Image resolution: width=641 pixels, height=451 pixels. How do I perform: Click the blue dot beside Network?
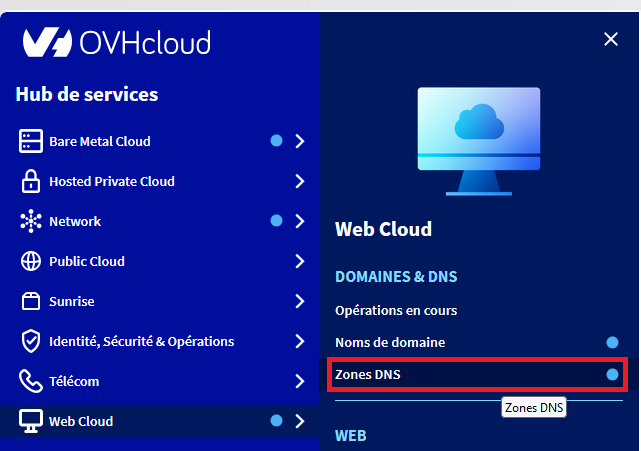276,221
